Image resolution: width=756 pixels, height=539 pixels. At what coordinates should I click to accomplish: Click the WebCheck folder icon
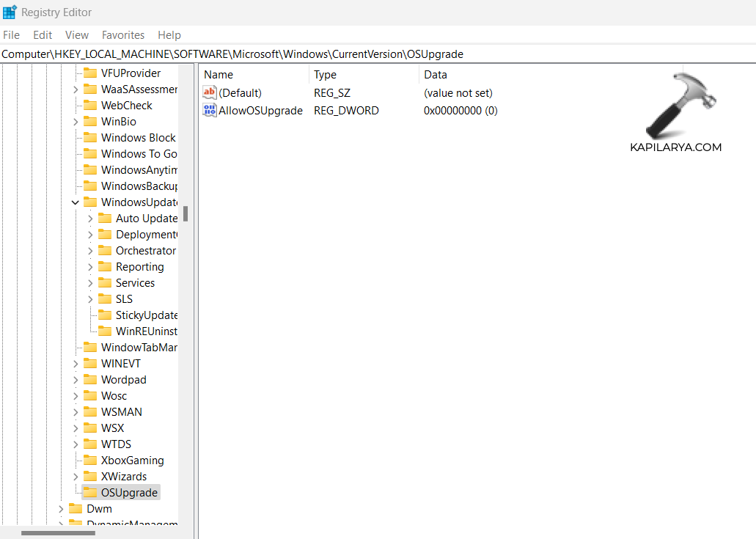click(x=90, y=105)
